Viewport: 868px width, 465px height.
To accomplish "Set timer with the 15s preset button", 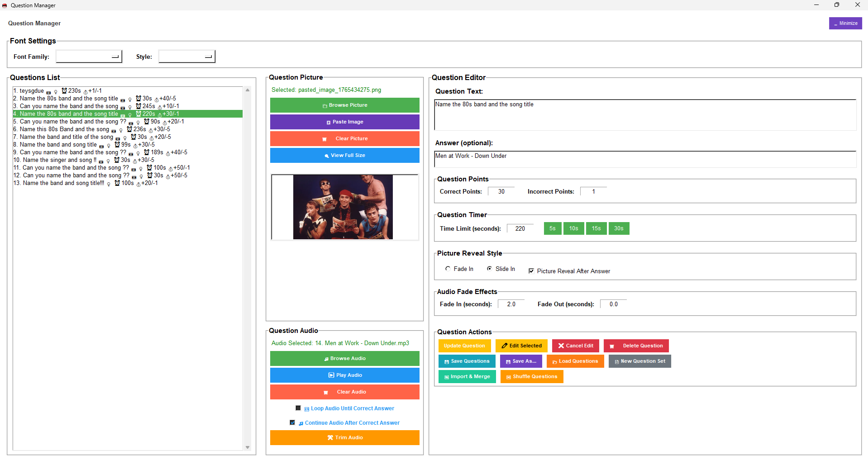I will pyautogui.click(x=596, y=229).
